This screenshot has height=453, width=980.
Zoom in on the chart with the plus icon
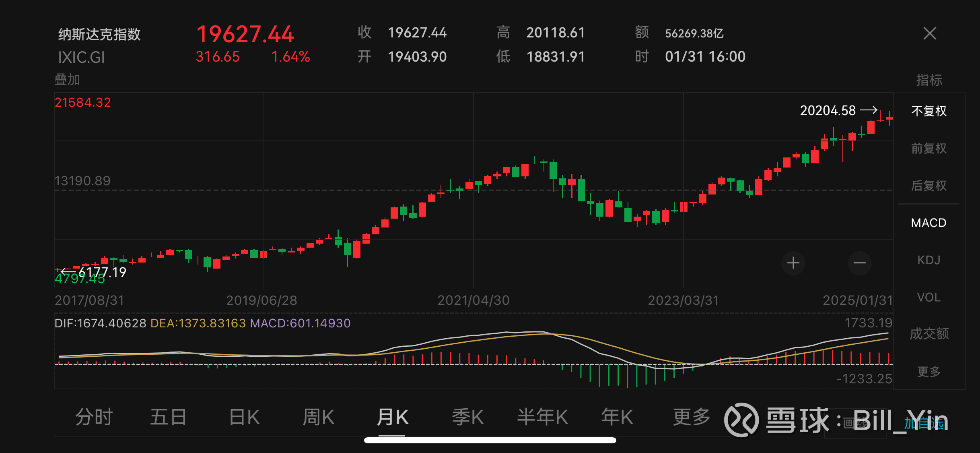(793, 263)
